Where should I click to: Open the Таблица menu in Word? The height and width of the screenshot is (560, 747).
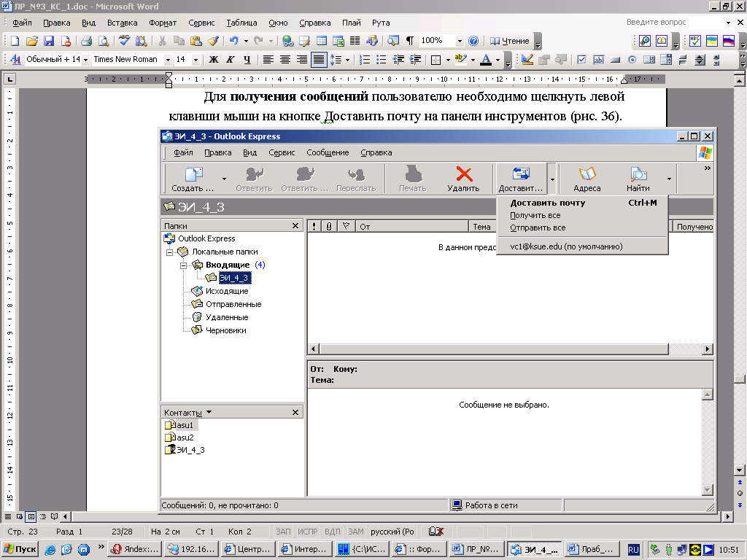[241, 23]
